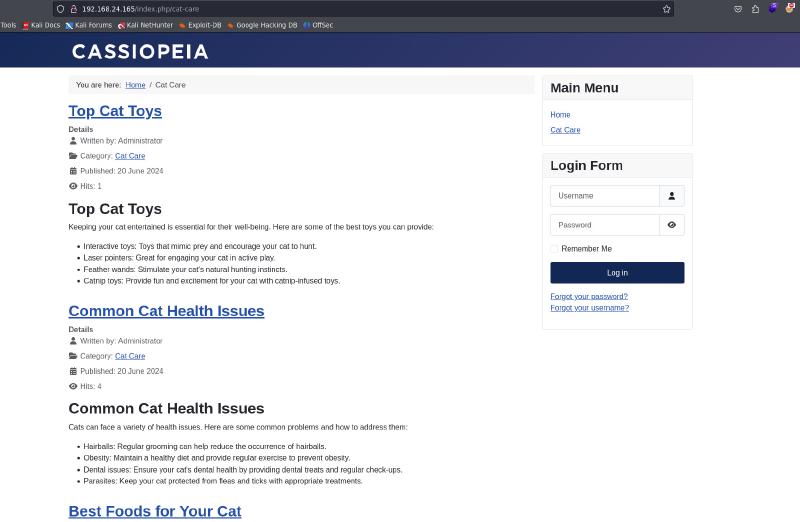This screenshot has height=522, width=800.
Task: Select Cat Care in the Main Menu
Action: 565,130
